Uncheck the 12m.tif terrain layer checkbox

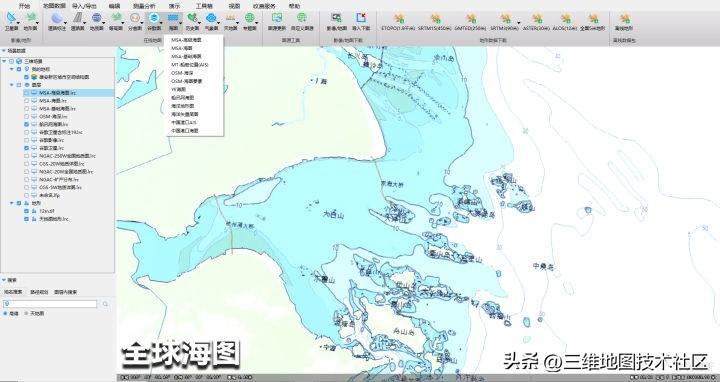(27, 211)
